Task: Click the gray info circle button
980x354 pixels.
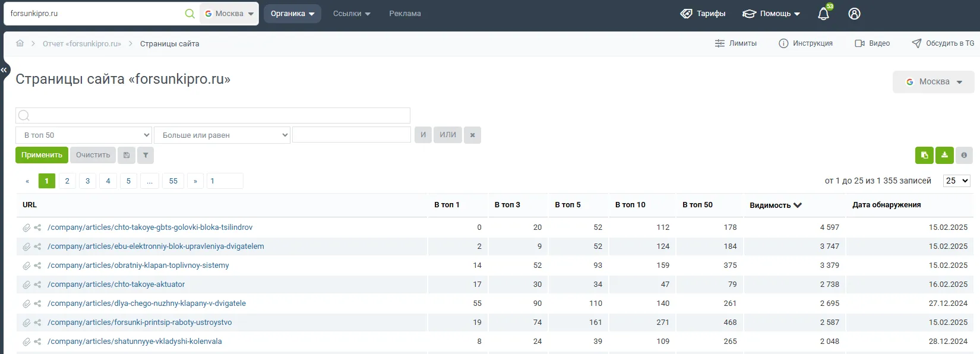Action: click(x=964, y=155)
